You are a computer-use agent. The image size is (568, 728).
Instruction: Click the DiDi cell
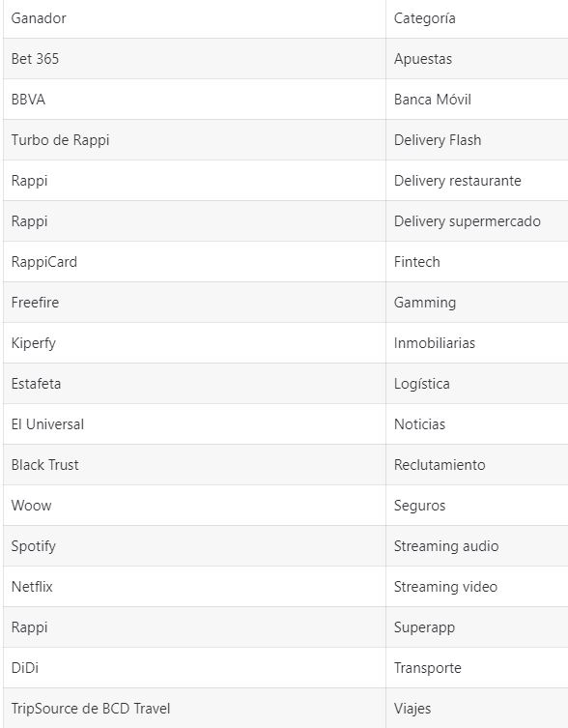(194, 668)
